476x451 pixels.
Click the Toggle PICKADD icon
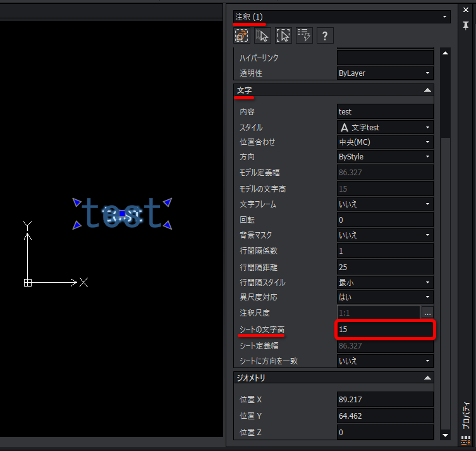tap(241, 35)
